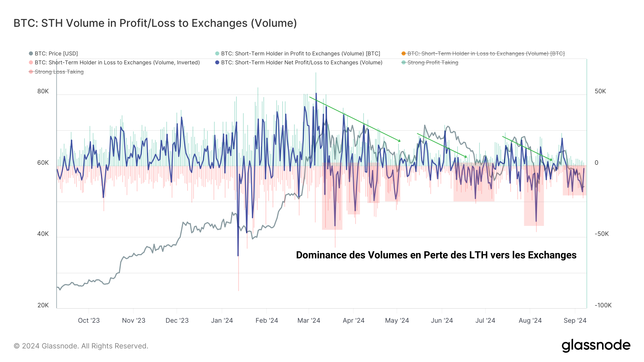
Task: Click the grey BTC Price legend dot
Action: click(31, 54)
